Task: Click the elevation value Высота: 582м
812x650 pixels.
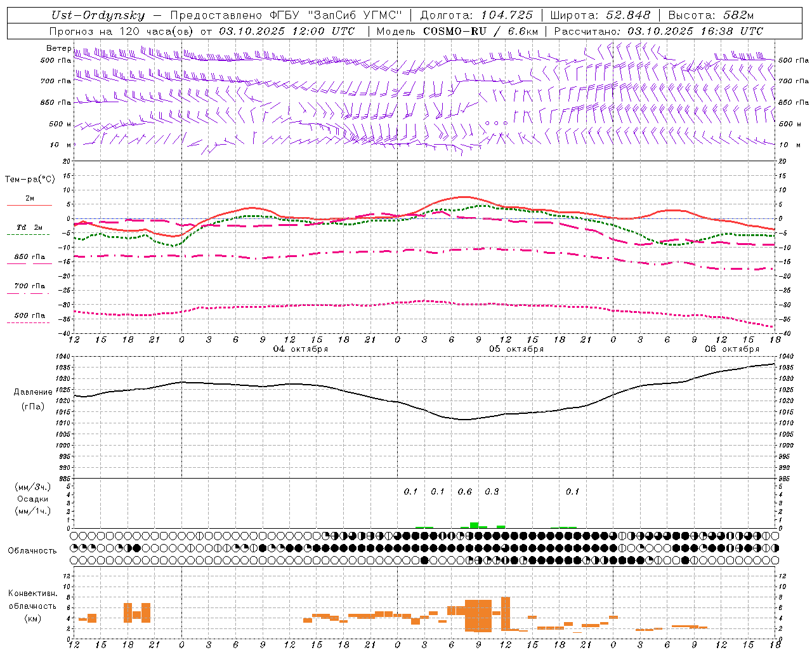Action: click(x=710, y=15)
